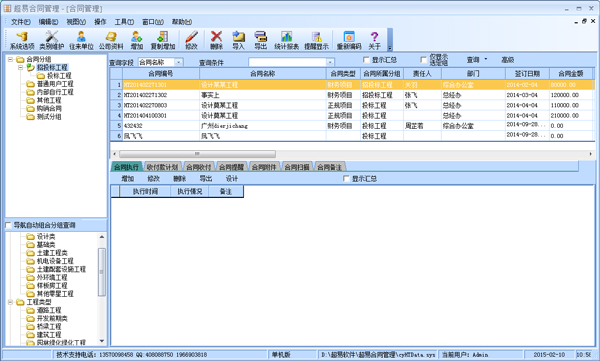Screen dimensions: 600x361
Task: Select 桥梁工程 folder
Action: [x=49, y=327]
